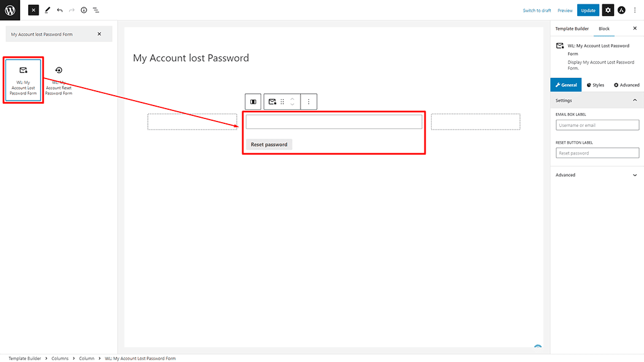Select the pencil Tools icon
The height and width of the screenshot is (362, 644).
pos(47,10)
